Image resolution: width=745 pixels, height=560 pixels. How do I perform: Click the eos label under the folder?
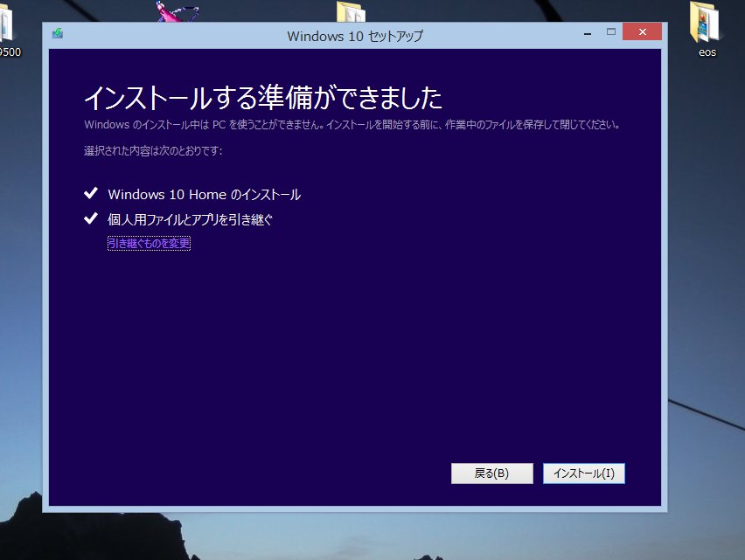[707, 52]
